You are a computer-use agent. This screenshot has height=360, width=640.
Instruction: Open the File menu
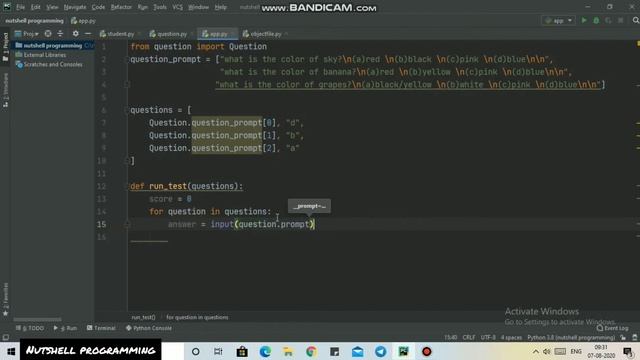(x=20, y=7)
